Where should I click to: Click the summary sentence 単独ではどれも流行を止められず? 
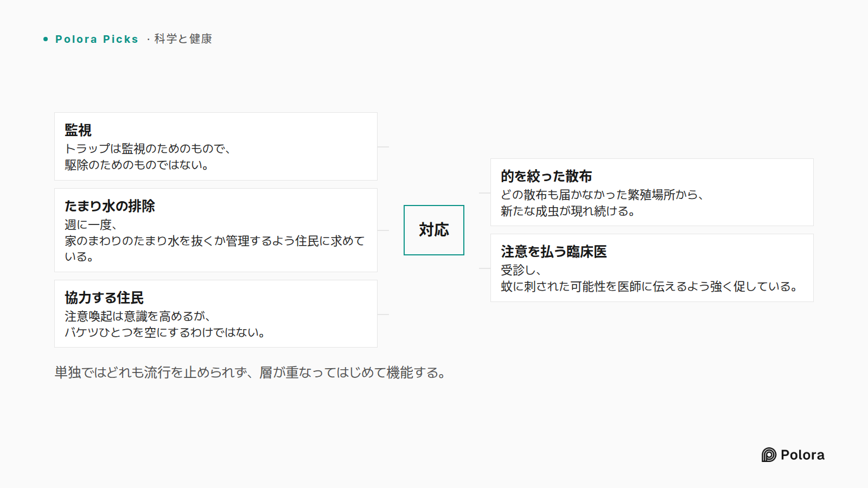tap(151, 373)
